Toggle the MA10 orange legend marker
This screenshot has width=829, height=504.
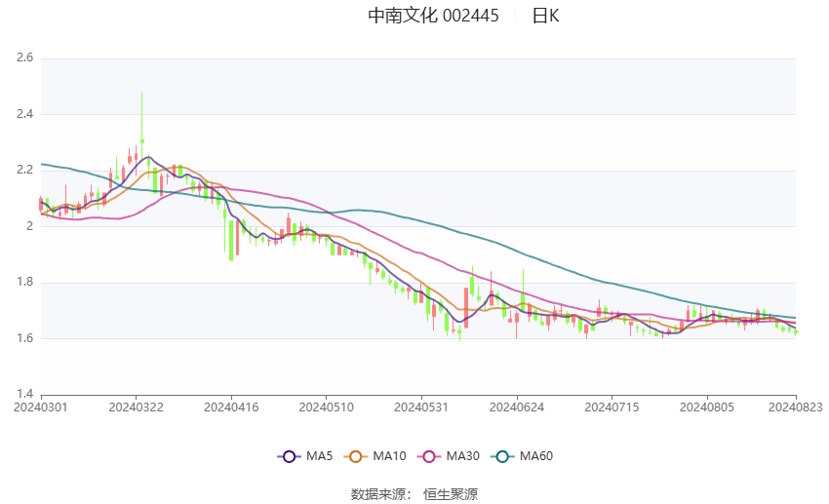coord(355,456)
